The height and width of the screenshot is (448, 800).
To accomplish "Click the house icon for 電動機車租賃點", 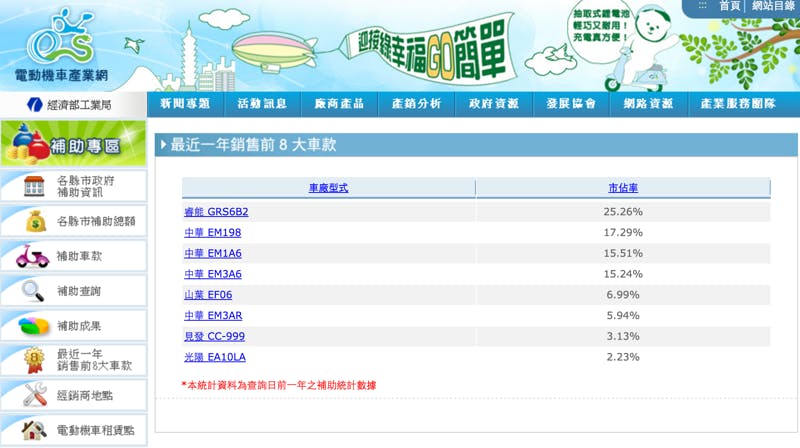I will coord(34,430).
